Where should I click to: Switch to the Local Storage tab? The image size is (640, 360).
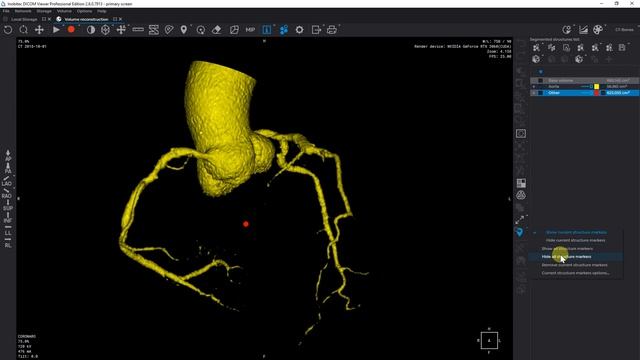(x=24, y=19)
